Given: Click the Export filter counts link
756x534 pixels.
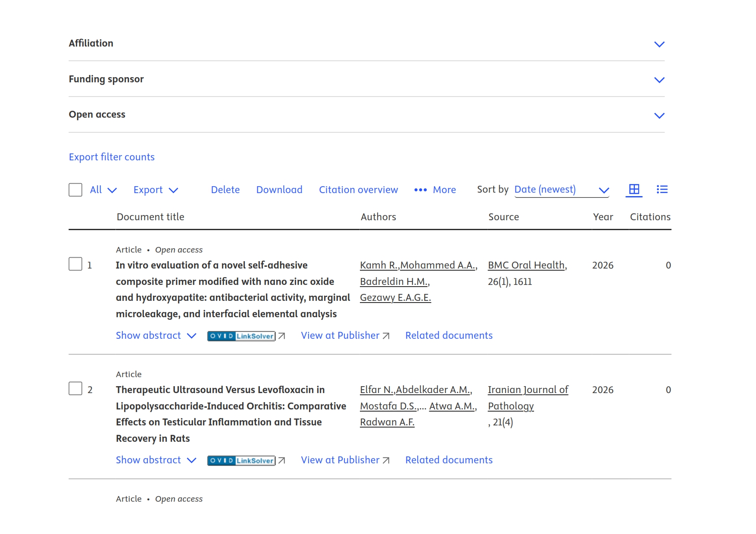Looking at the screenshot, I should click(x=112, y=157).
